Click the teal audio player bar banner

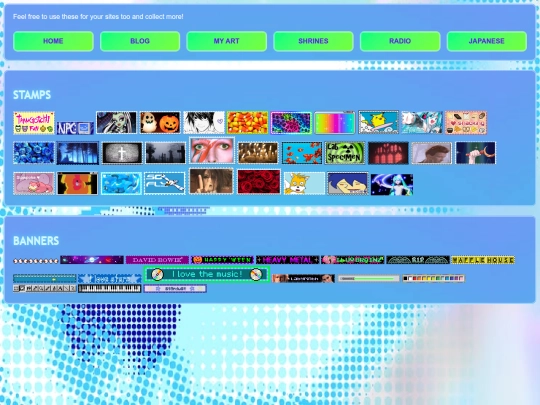(45, 278)
